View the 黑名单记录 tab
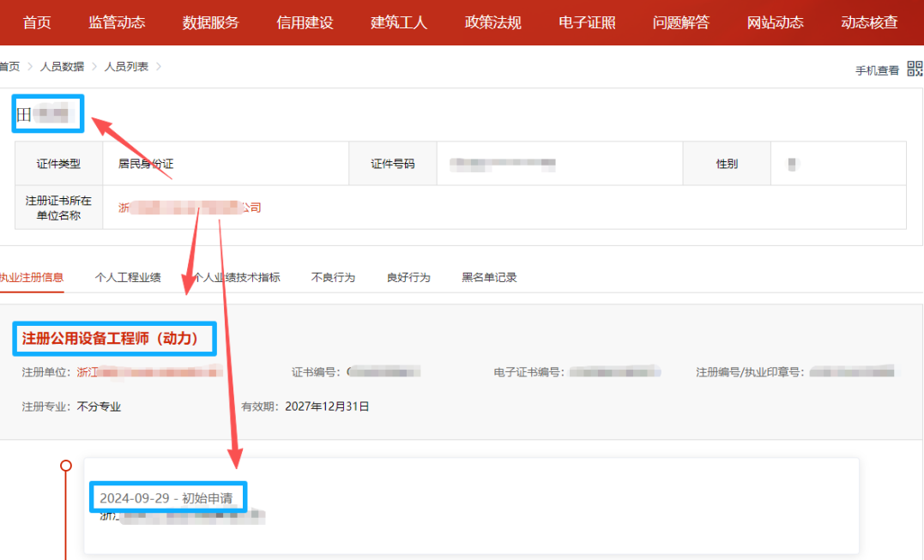Screen dimensions: 924x560 tap(489, 277)
